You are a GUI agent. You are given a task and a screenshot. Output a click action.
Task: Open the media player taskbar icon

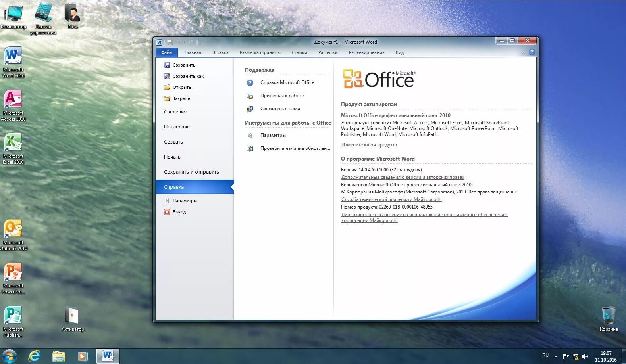click(x=82, y=356)
